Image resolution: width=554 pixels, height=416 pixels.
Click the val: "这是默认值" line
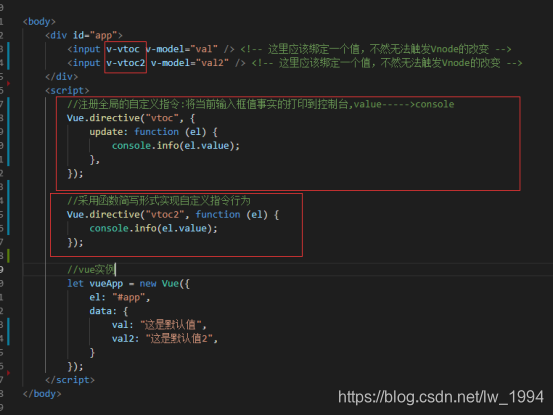159,325
